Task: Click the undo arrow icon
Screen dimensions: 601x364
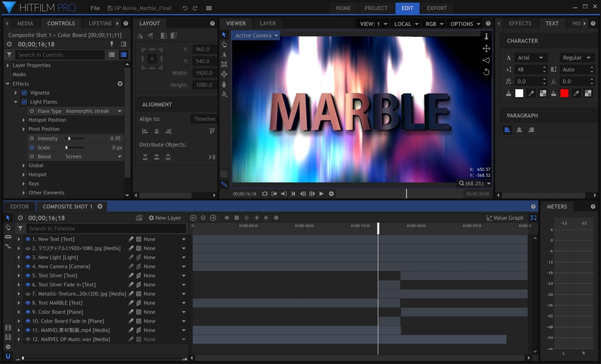Action: pos(185,8)
